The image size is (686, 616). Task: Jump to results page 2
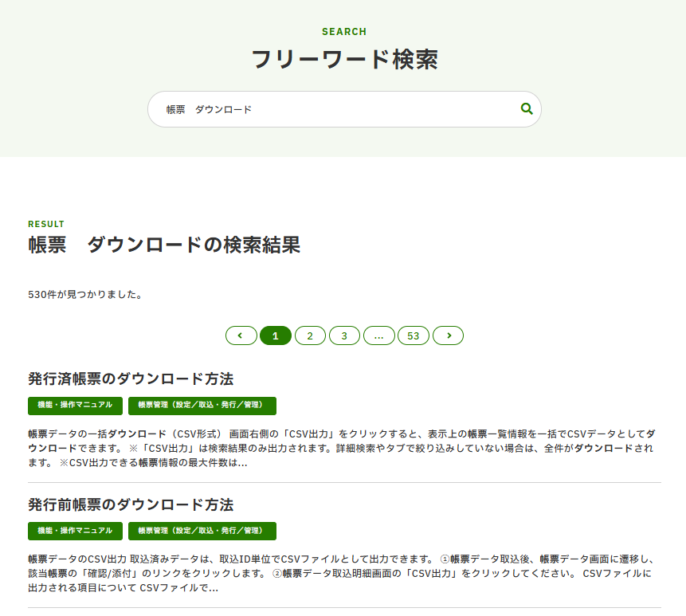coord(310,335)
